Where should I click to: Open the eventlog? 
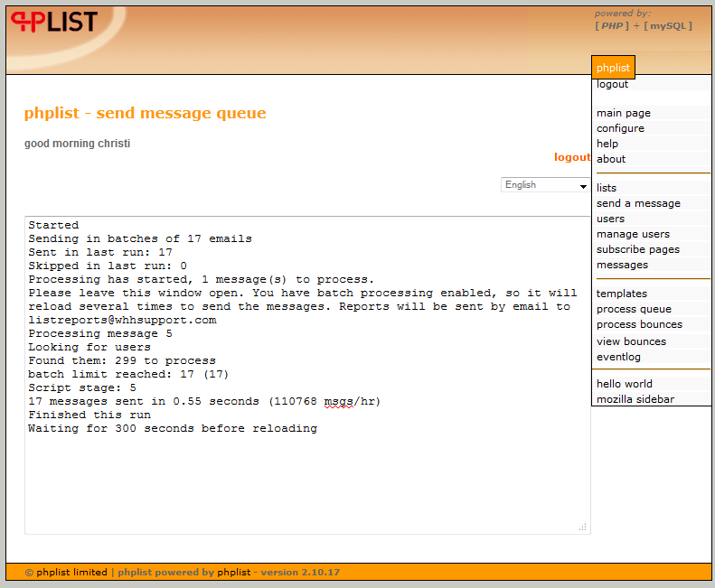pyautogui.click(x=618, y=357)
